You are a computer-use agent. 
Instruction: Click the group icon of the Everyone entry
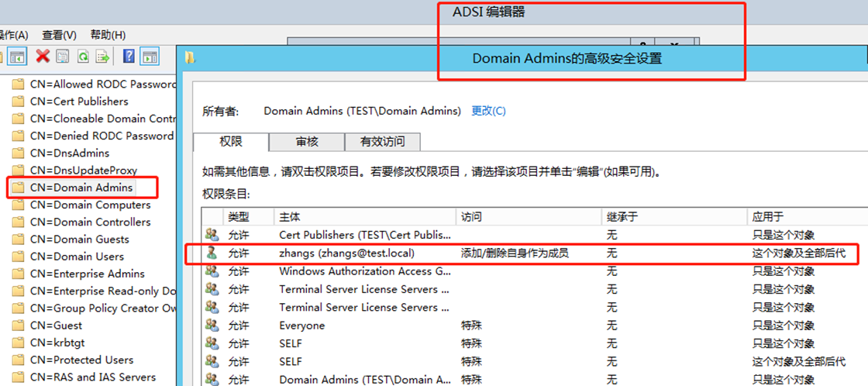coord(212,325)
